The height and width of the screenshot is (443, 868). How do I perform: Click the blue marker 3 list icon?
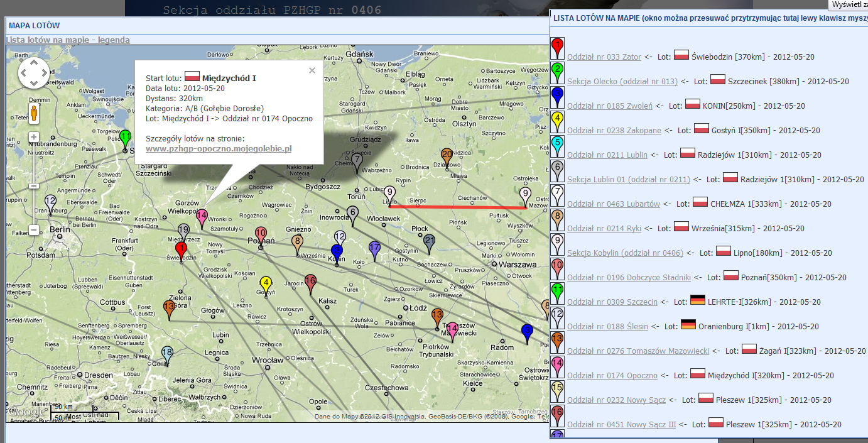[557, 97]
